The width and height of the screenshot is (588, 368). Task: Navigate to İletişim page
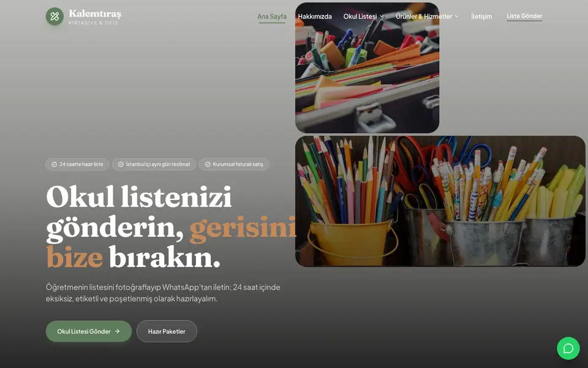481,17
